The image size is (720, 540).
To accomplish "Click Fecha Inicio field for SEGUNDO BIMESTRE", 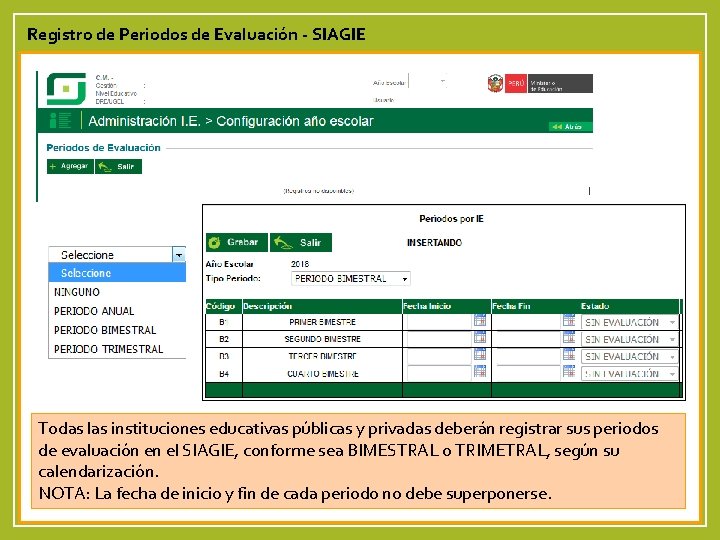I will 439,339.
